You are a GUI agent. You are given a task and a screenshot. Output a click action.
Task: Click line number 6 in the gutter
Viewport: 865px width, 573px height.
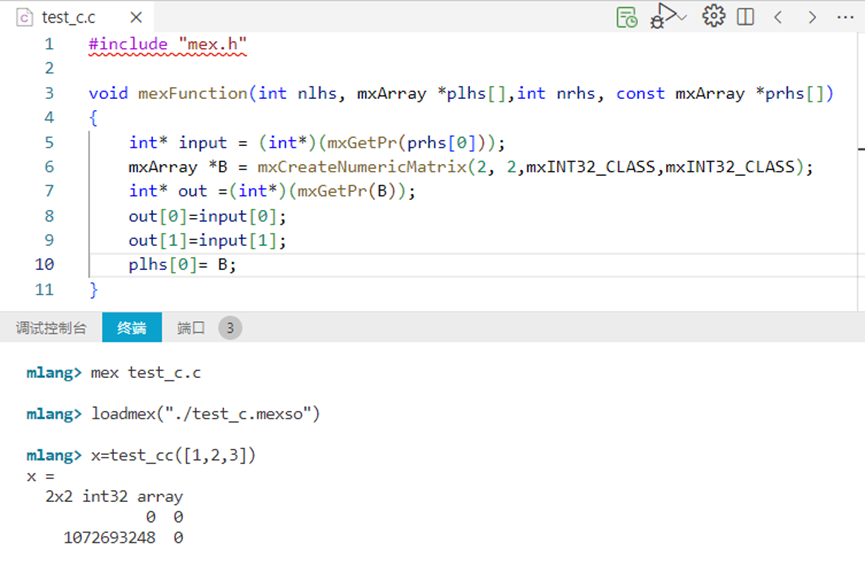click(49, 167)
